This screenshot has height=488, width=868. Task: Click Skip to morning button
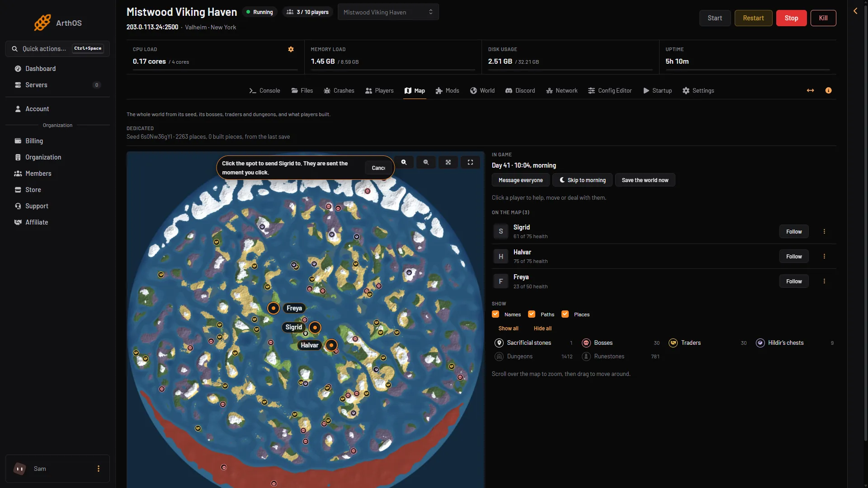[x=582, y=180]
